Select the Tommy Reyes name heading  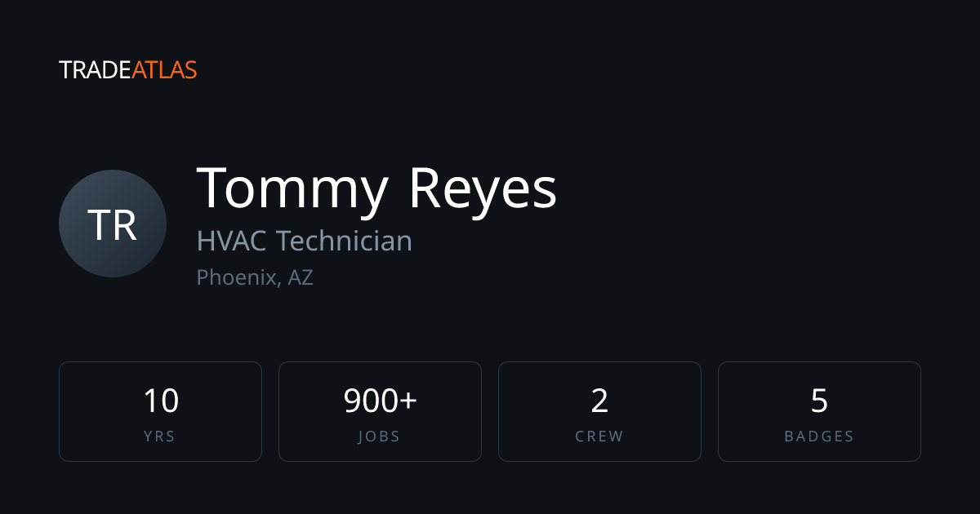point(376,188)
